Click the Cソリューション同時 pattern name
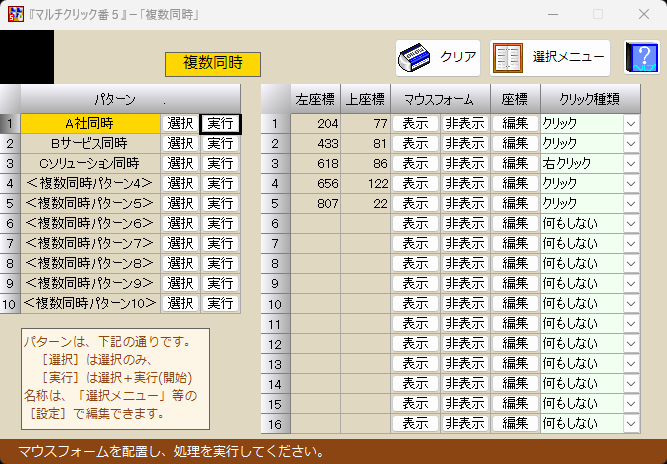 point(89,164)
